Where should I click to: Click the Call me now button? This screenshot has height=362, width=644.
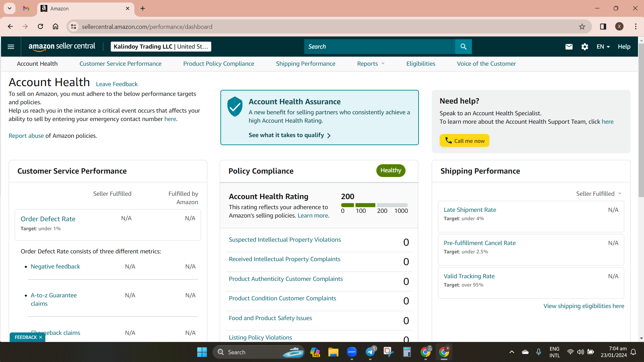coord(465,140)
